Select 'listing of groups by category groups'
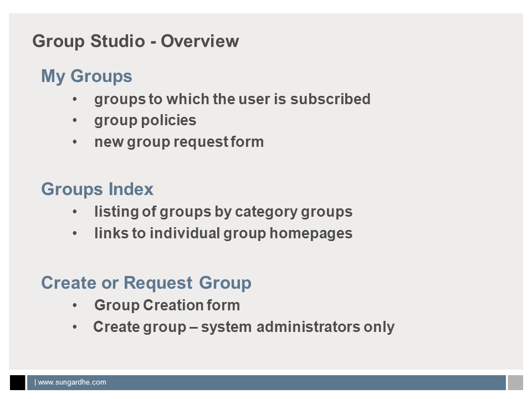The height and width of the screenshot is (399, 532). (223, 212)
